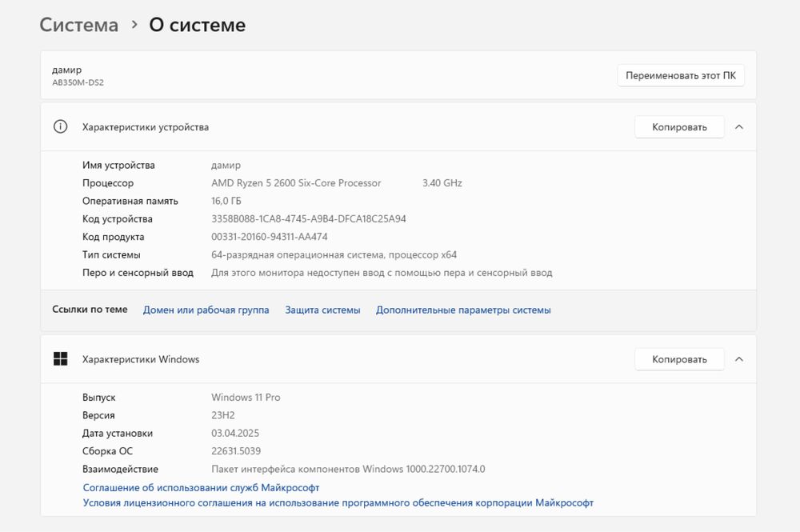Click the Выпуск label
This screenshot has width=800, height=532.
pyautogui.click(x=99, y=398)
